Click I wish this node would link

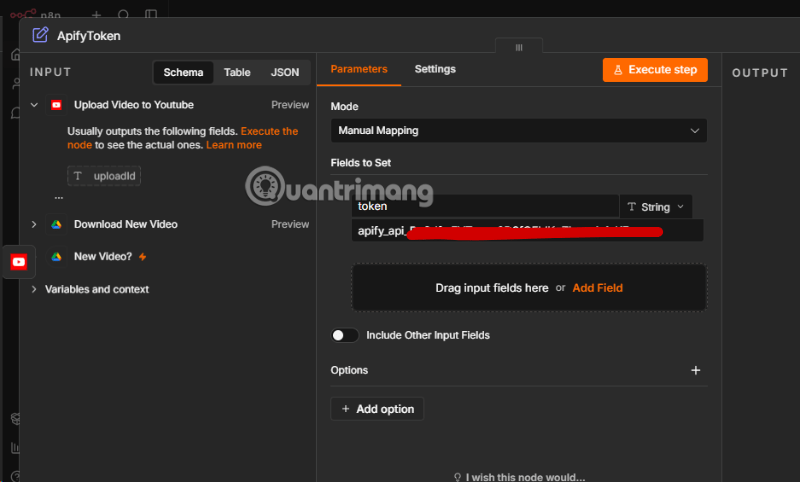pos(525,477)
